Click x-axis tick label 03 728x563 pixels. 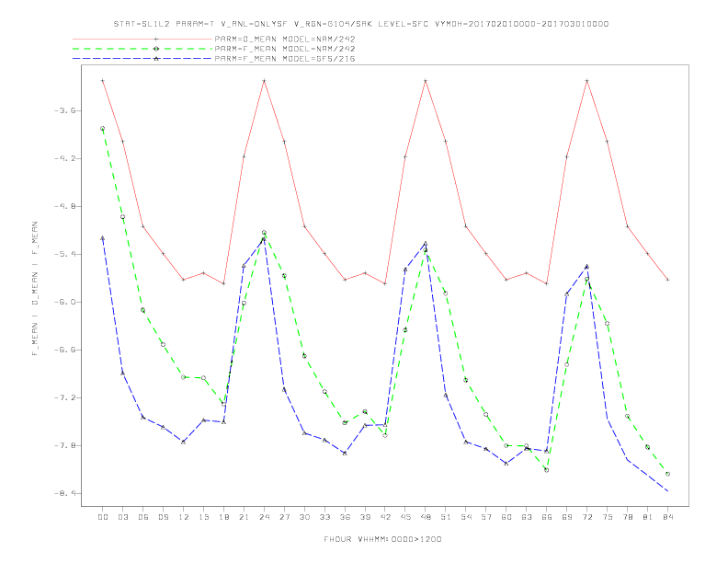coord(122,517)
